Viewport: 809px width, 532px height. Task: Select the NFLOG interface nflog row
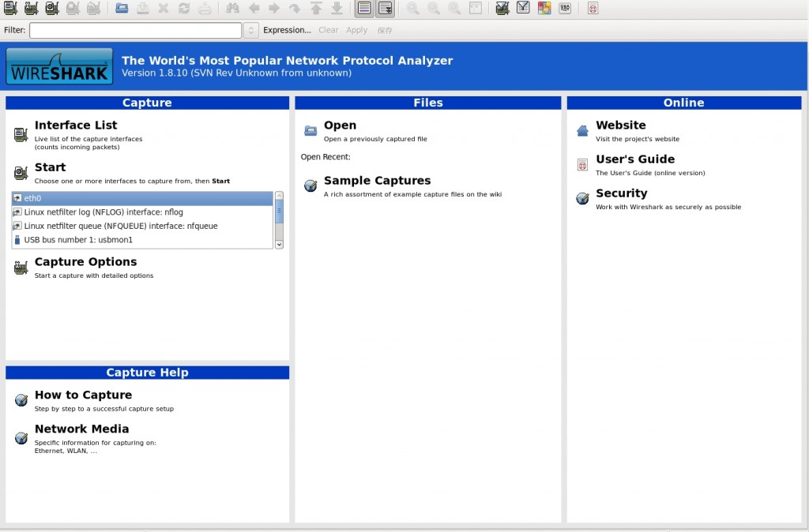(142, 212)
